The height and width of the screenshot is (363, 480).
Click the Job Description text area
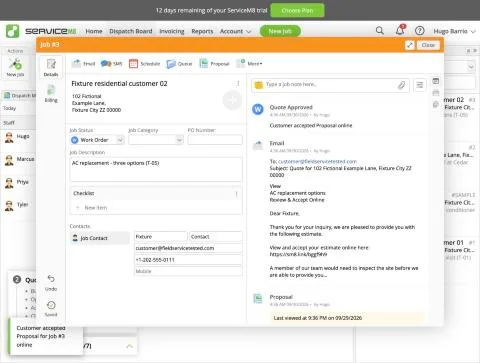tap(156, 169)
